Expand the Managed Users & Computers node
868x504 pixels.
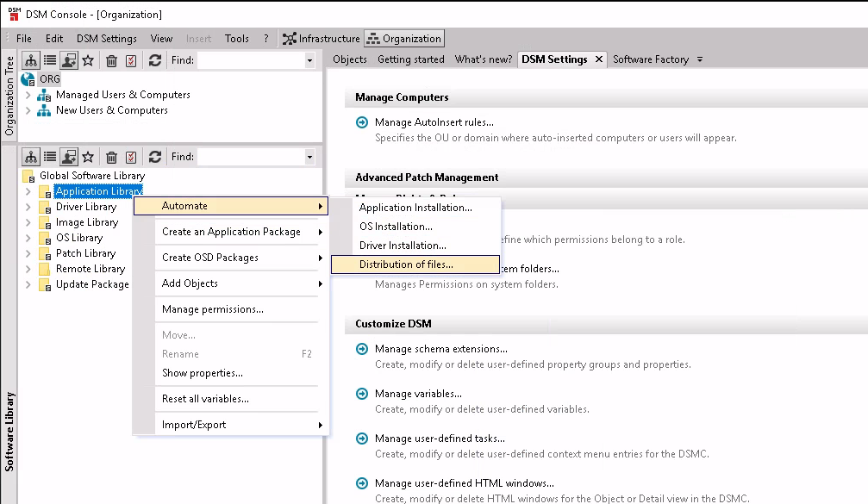28,95
